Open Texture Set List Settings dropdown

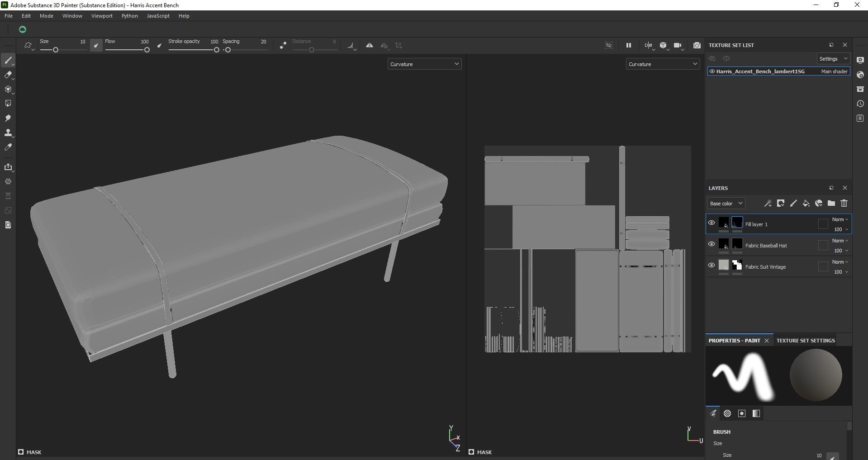(x=833, y=59)
